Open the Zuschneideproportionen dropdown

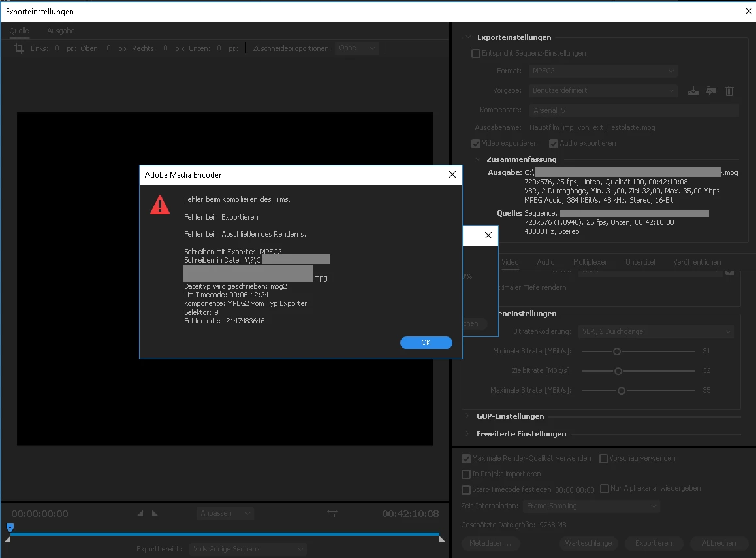point(357,48)
